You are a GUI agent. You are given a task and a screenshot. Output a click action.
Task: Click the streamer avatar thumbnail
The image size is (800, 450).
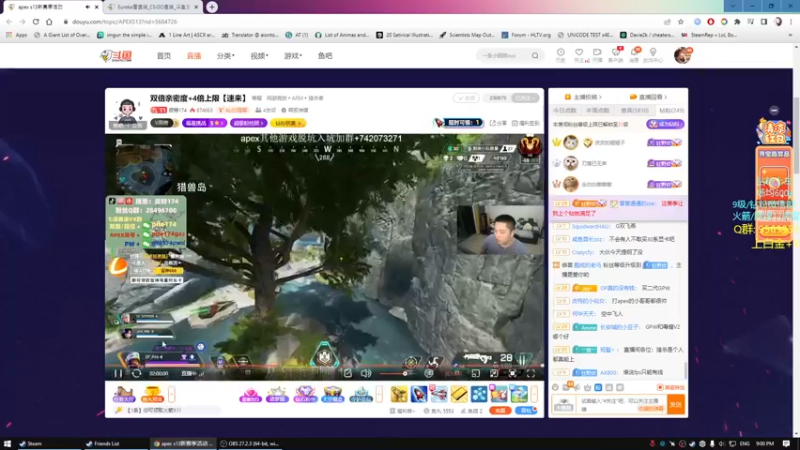(x=127, y=110)
